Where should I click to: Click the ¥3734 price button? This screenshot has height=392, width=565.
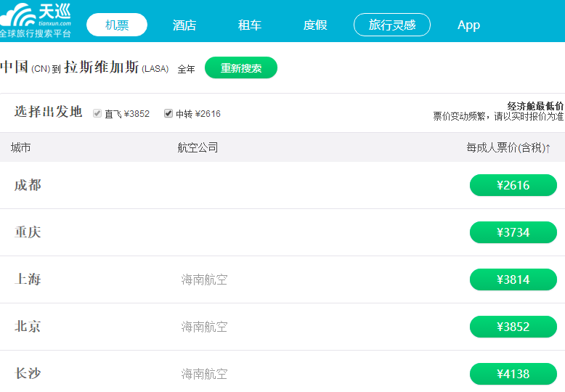(513, 232)
